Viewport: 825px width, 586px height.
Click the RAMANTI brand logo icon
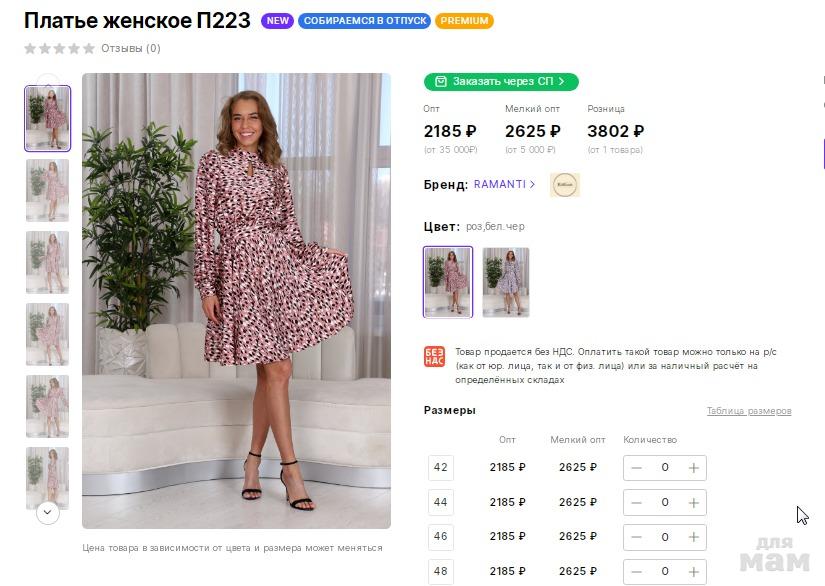tap(564, 185)
